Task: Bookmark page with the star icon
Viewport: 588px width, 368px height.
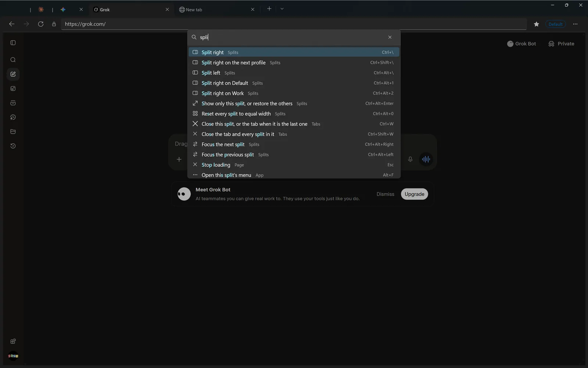Action: point(537,24)
